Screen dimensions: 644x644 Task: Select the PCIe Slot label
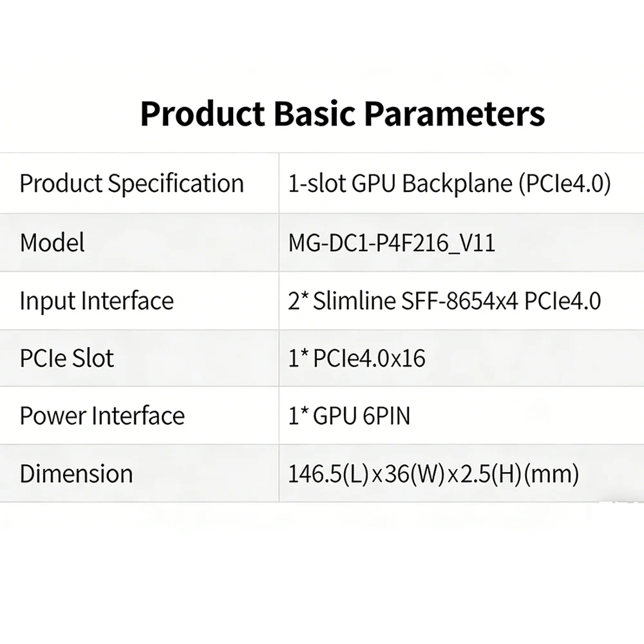point(67,358)
